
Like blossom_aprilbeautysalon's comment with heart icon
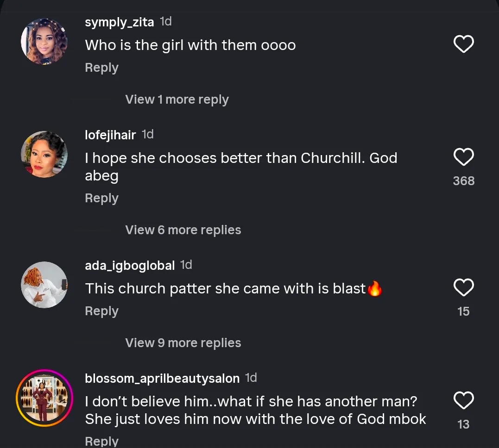pos(463,400)
